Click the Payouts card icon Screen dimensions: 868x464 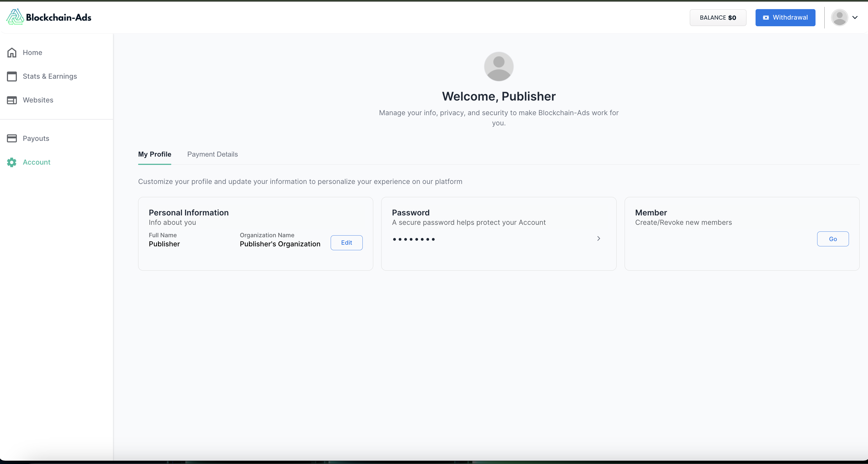coord(12,138)
